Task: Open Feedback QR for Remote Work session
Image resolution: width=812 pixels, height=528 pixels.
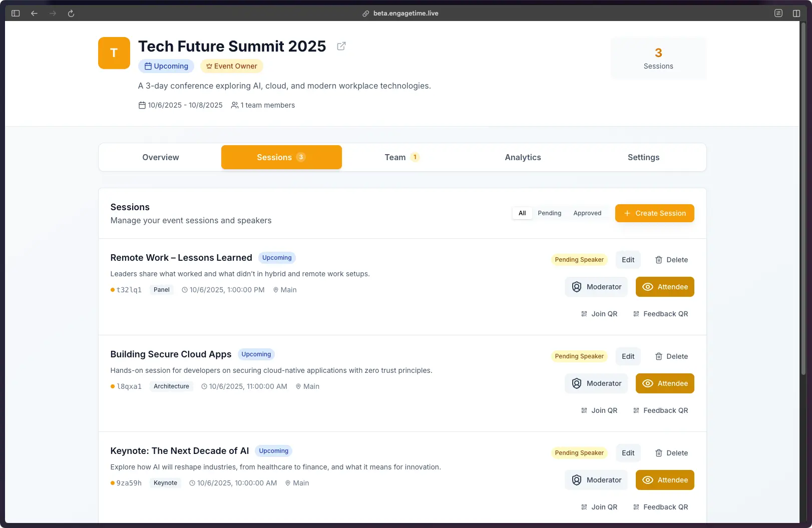Action: point(661,314)
